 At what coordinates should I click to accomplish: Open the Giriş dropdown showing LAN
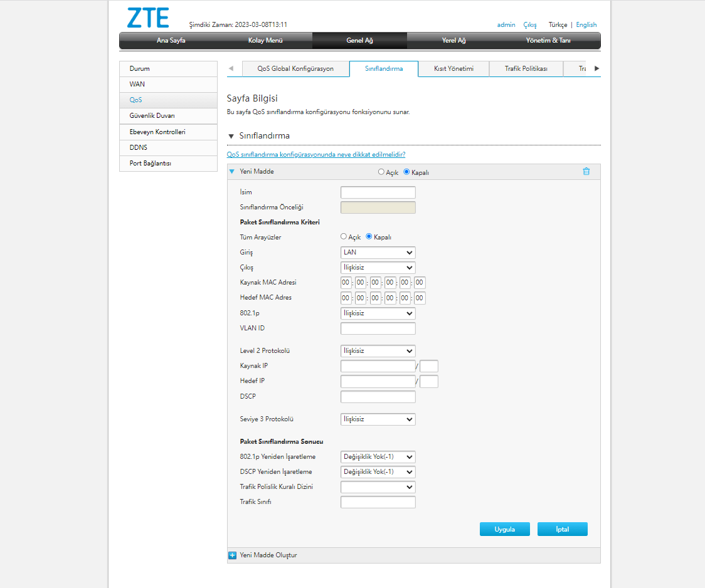[378, 252]
